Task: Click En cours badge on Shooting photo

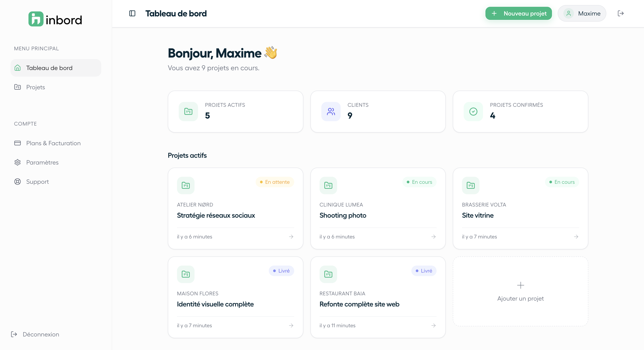Action: click(x=419, y=182)
